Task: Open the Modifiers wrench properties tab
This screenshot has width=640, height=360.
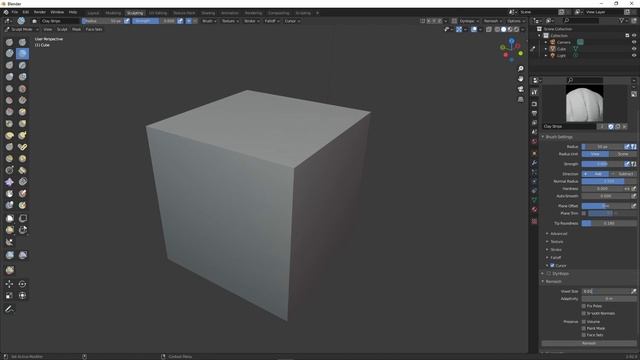Action: 534,163
